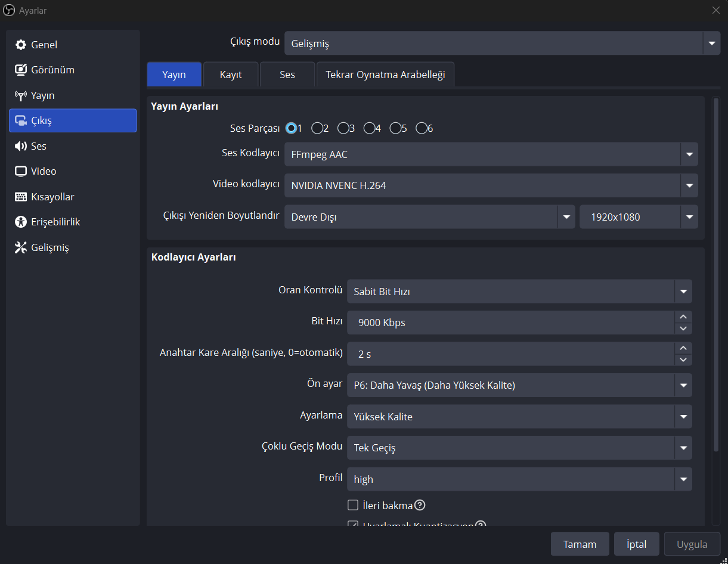Viewport: 728px width, 564px height.
Task: Switch to the Kayıt tab
Action: click(231, 75)
